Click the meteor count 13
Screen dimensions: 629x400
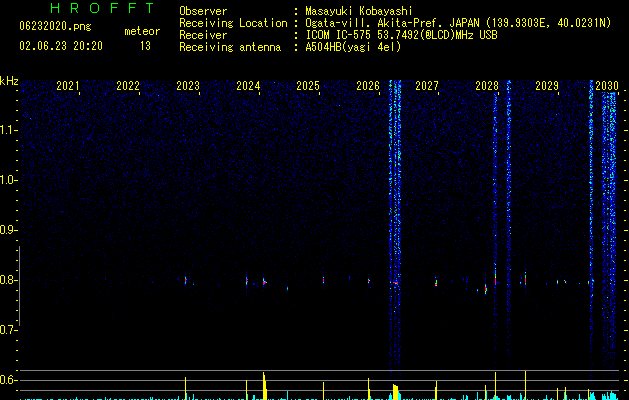[x=145, y=46]
